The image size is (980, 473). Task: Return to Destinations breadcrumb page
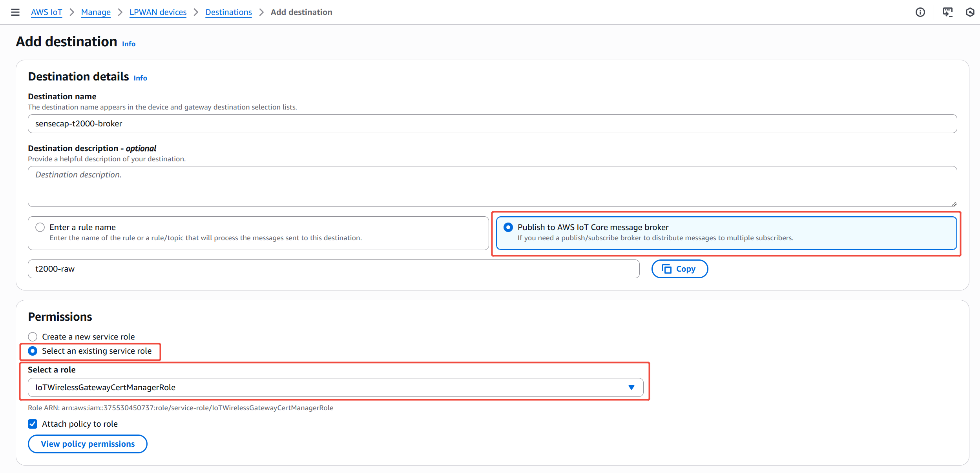point(228,12)
